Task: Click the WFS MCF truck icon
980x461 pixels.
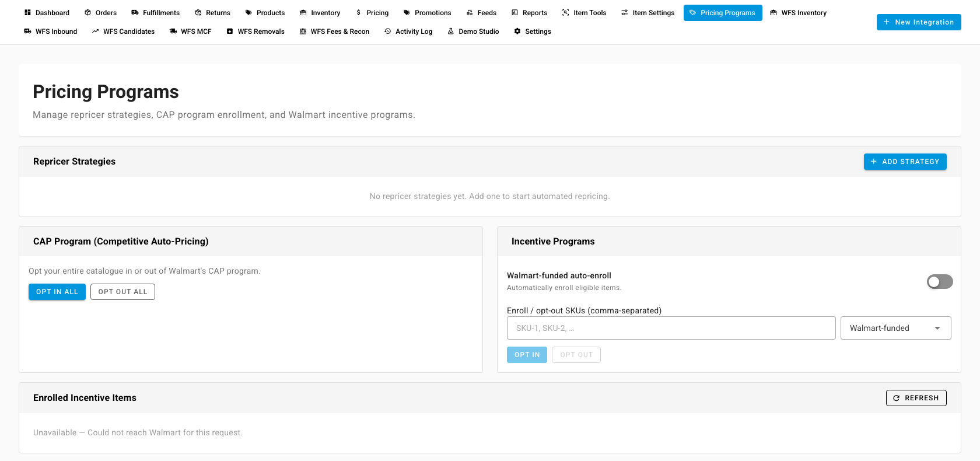Action: click(x=173, y=31)
